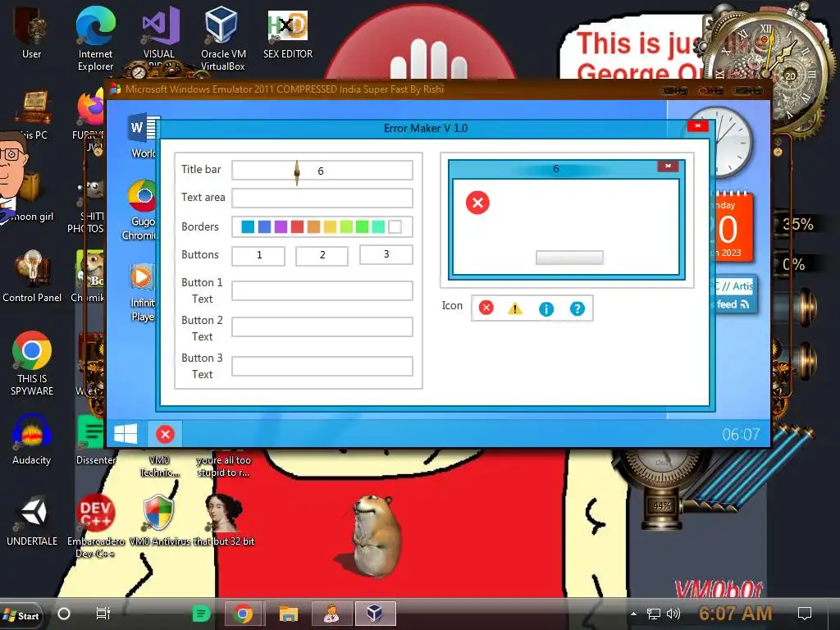Focus the Button 1 Text field

(322, 290)
